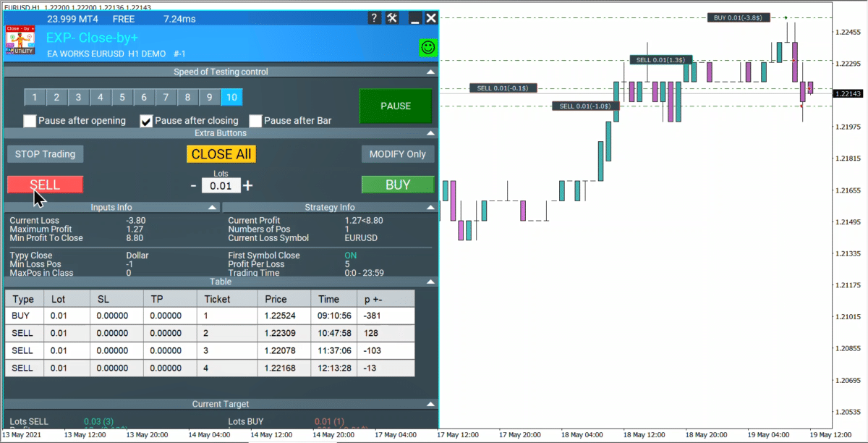Select testing speed 5
This screenshot has width=868, height=443.
click(122, 98)
